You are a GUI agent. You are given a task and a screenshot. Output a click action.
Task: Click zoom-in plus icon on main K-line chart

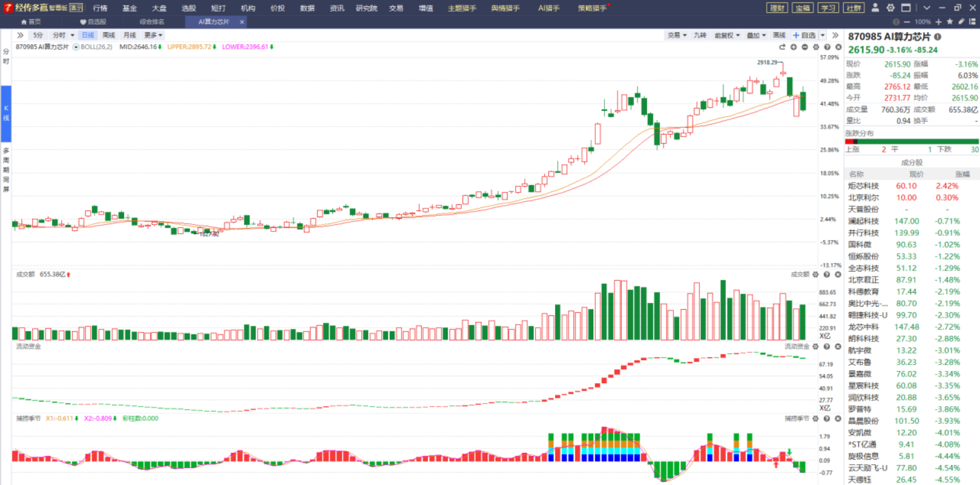[x=794, y=47]
